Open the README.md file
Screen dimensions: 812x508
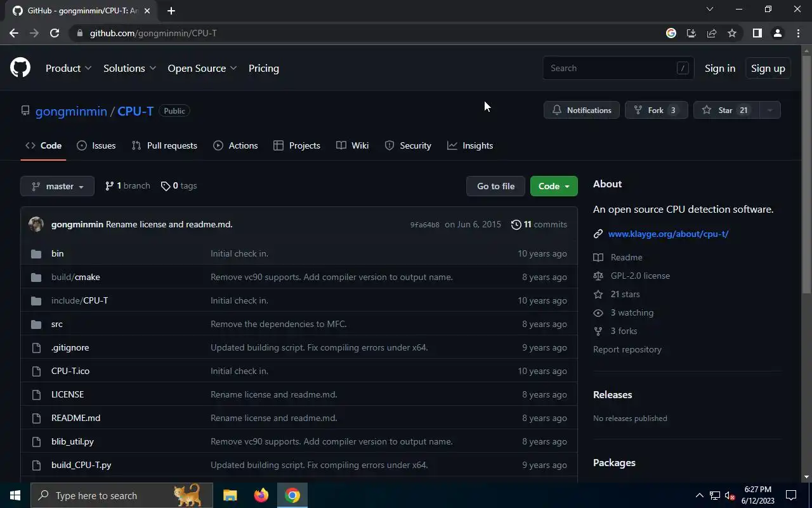[x=75, y=418]
